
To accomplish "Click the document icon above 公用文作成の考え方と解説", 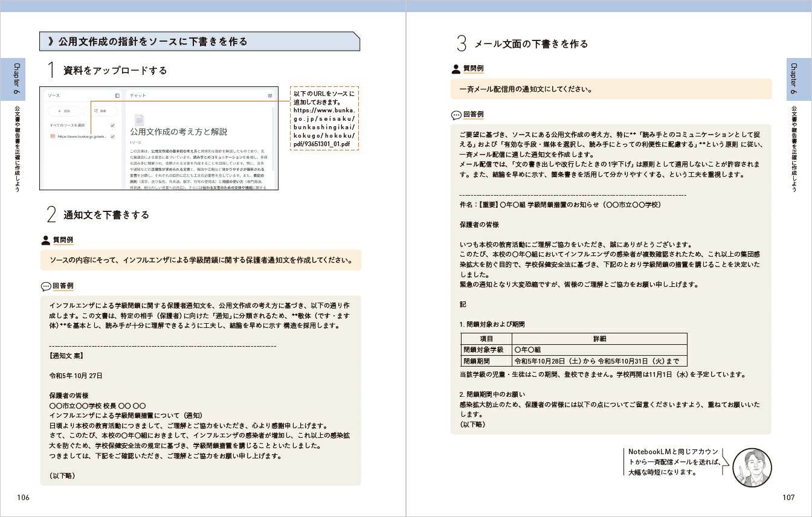I will click(139, 120).
